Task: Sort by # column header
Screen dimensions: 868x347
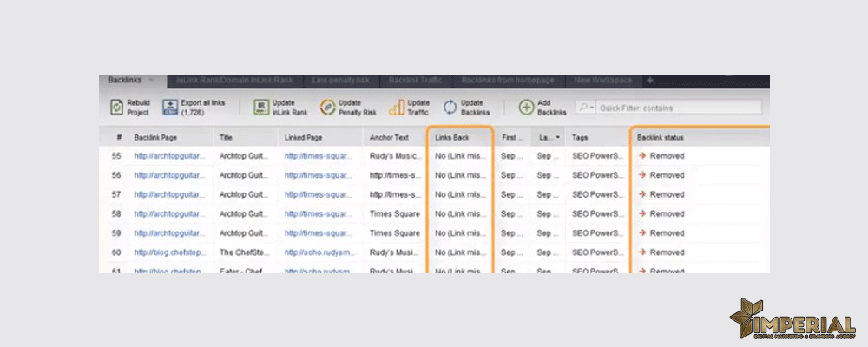Action: (x=118, y=137)
